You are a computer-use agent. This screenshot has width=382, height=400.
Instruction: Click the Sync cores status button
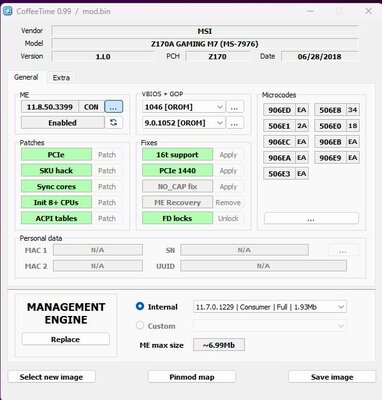click(56, 187)
